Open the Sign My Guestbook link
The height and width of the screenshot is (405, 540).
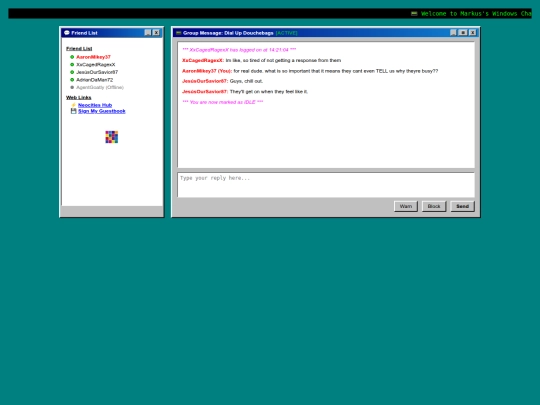pos(102,111)
